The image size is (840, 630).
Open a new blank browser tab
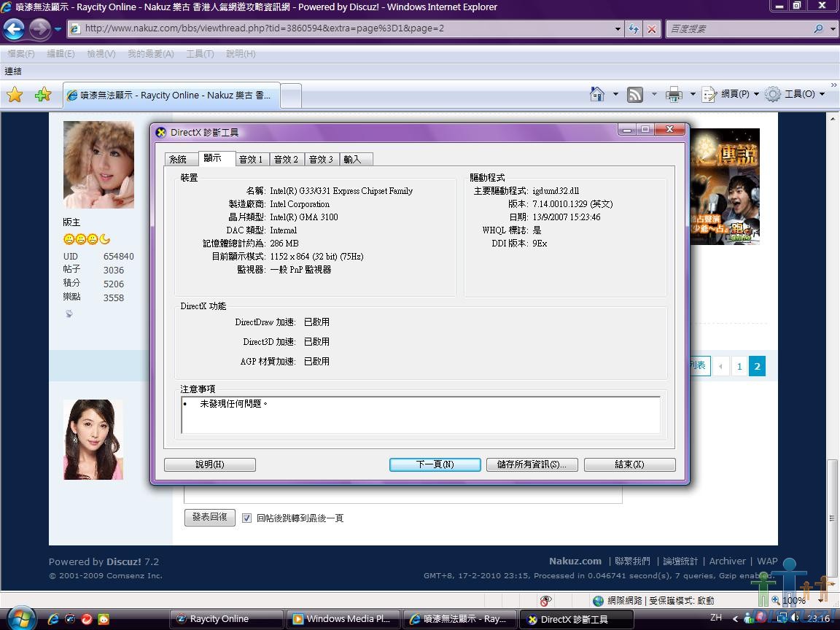(x=291, y=96)
